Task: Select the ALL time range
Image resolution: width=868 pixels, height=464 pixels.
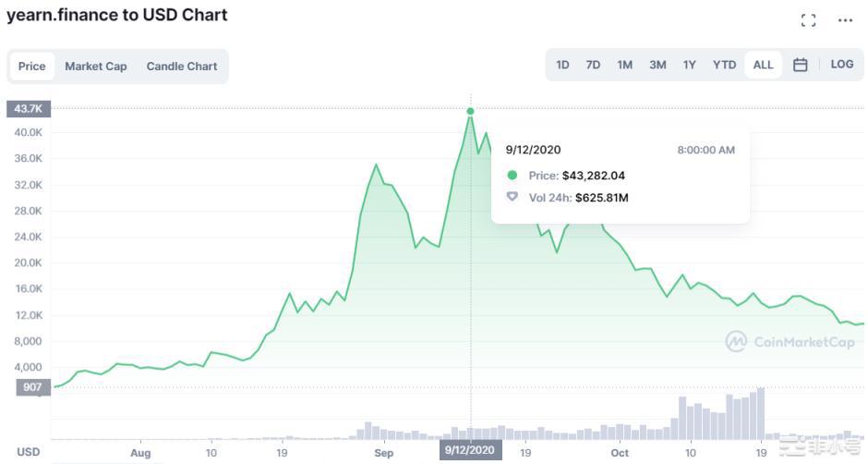Action: (x=763, y=65)
